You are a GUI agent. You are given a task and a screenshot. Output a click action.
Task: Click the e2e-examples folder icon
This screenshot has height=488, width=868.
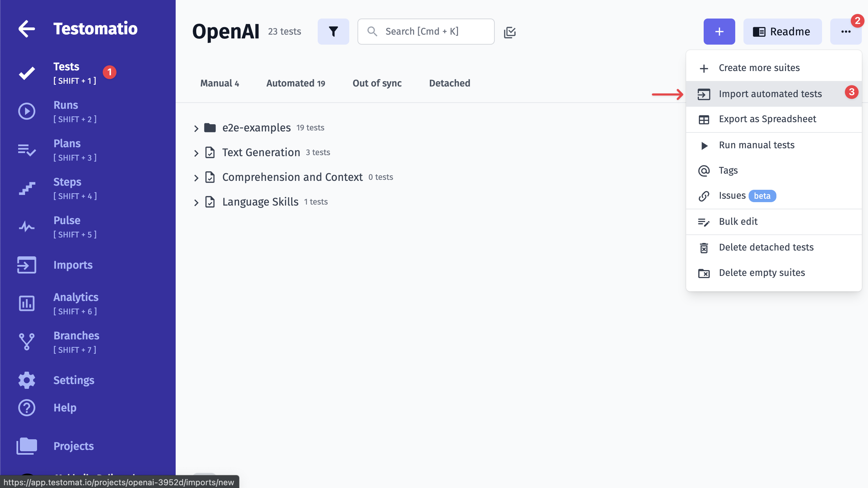pos(210,128)
